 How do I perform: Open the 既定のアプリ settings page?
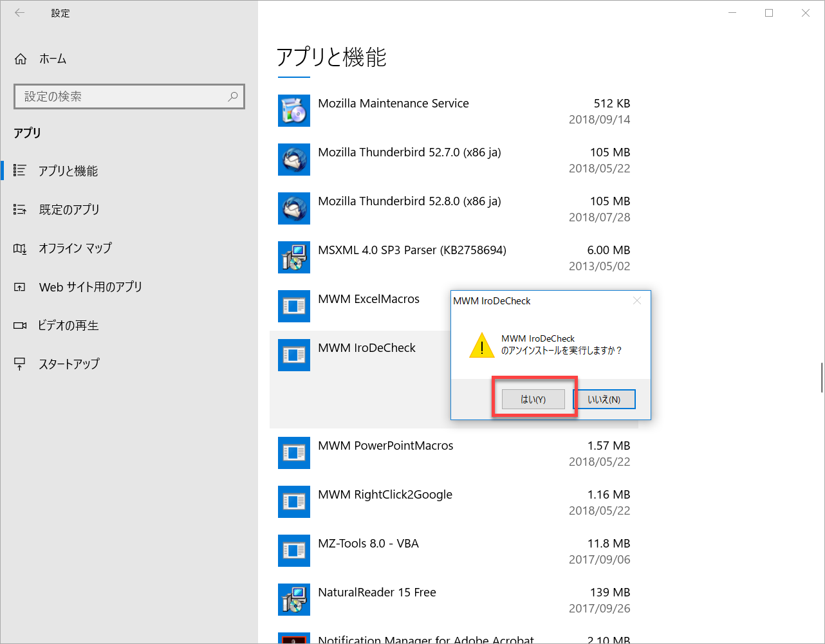point(69,210)
